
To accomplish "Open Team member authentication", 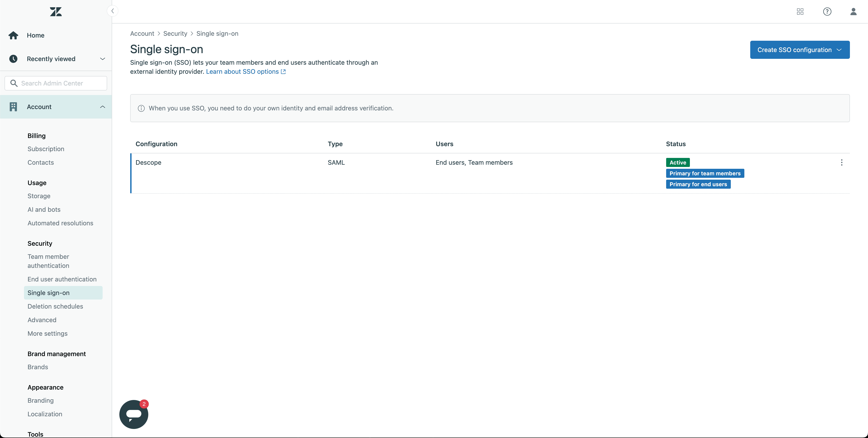I will point(49,261).
